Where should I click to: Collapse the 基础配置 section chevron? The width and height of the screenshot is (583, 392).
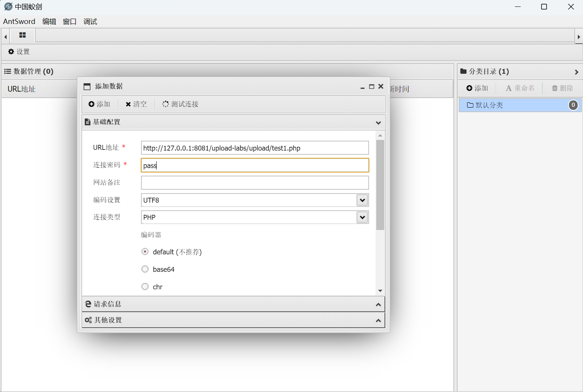pos(378,122)
